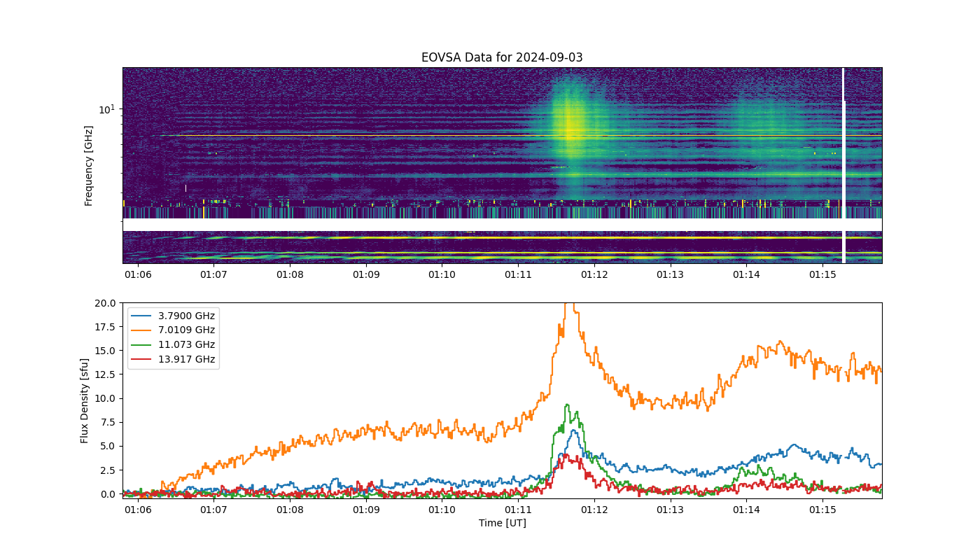Viewport: 980px width, 560px height.
Task: Click the 11.073 GHz legend entry
Action: (x=174, y=345)
